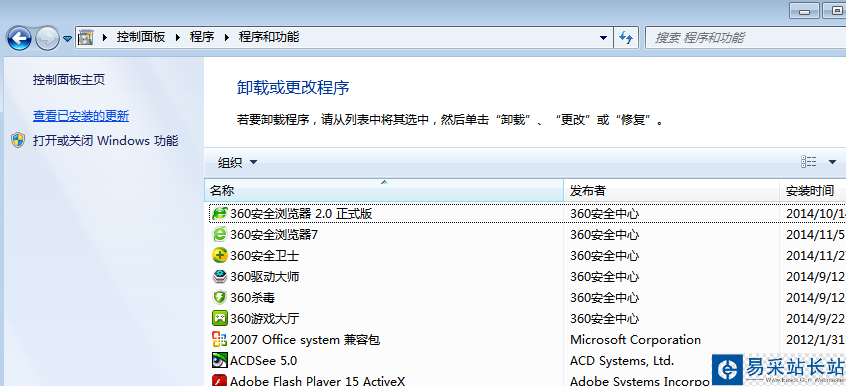This screenshot has width=846, height=386.
Task: Go back with the blue back arrow
Action: click(x=19, y=38)
